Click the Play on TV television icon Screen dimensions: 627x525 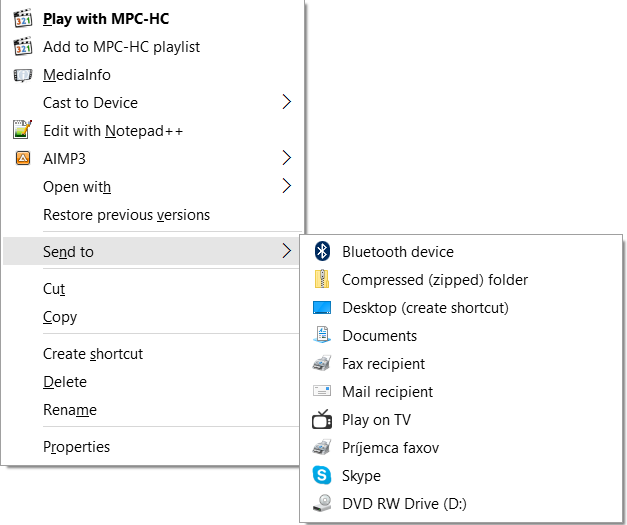click(322, 419)
